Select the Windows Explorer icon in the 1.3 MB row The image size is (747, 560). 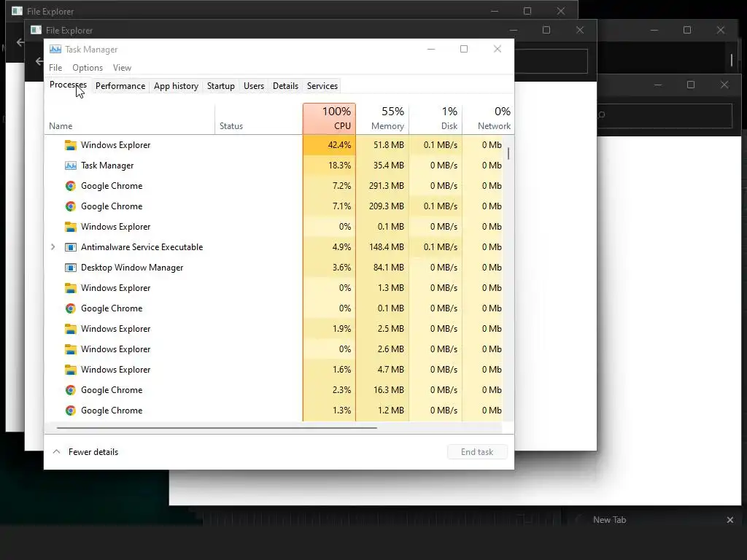click(71, 288)
